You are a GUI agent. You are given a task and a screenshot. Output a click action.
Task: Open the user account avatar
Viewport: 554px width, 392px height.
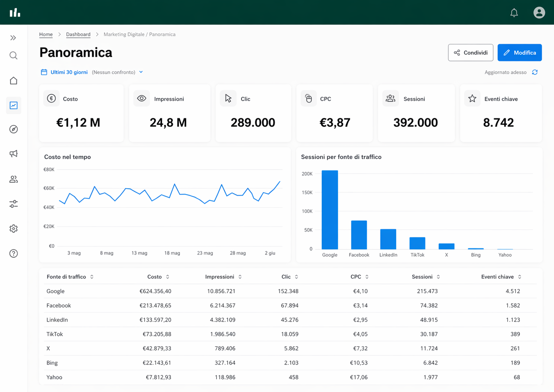pos(539,13)
